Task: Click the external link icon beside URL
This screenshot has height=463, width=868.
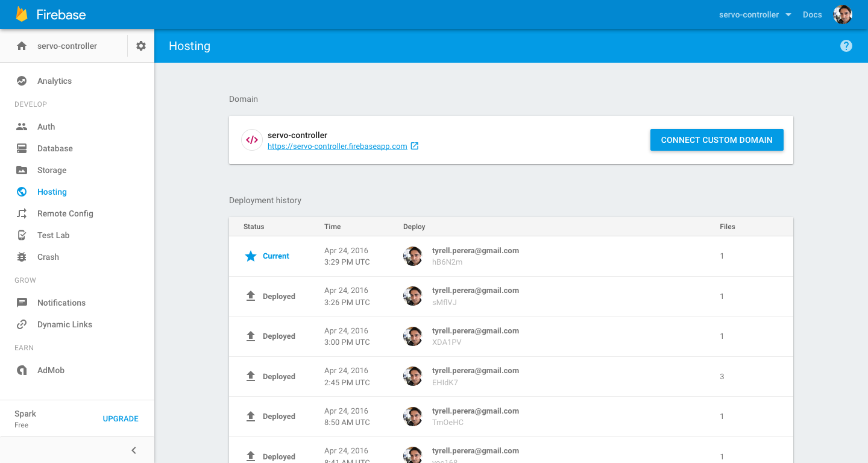Action: pyautogui.click(x=415, y=146)
